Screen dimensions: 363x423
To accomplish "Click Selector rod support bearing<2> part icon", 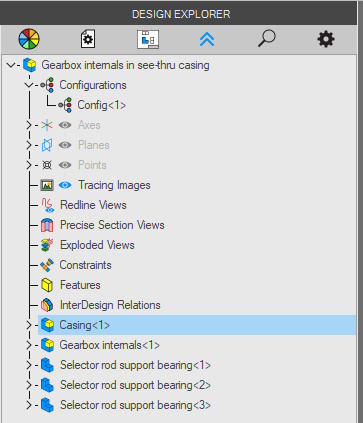I will pos(47,385).
